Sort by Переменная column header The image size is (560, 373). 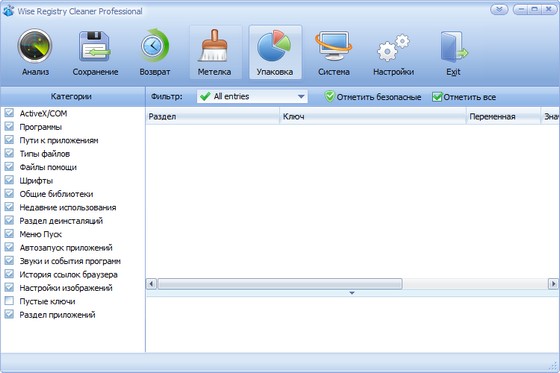point(504,116)
